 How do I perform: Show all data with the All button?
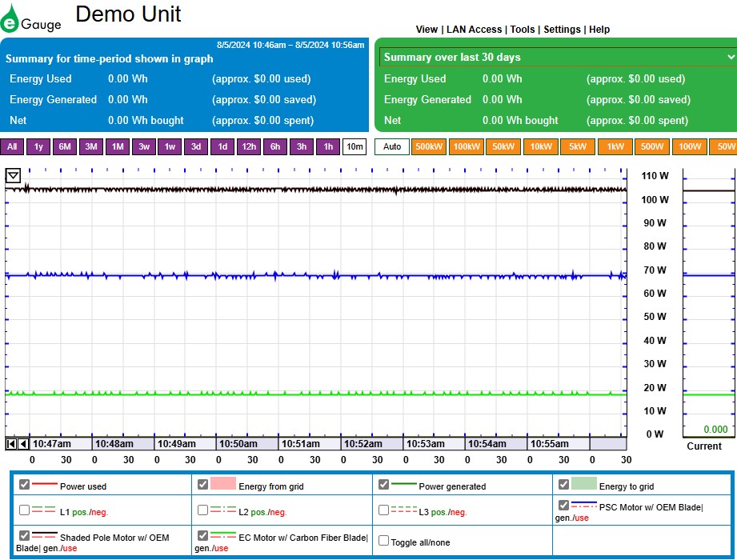[x=12, y=147]
